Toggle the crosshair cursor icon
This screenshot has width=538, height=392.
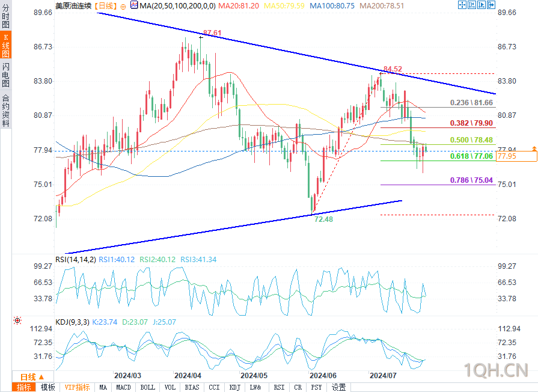coord(462,5)
